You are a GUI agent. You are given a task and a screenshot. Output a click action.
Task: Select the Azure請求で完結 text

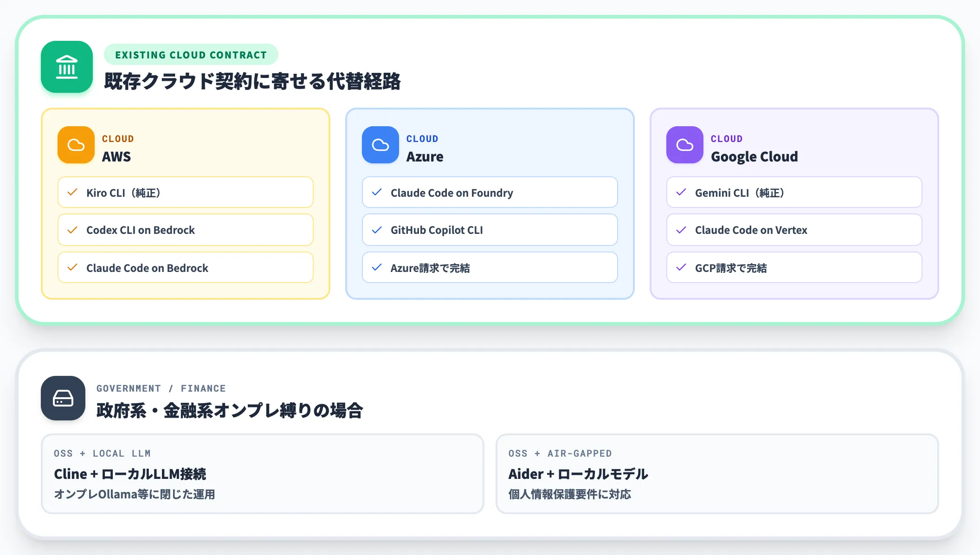tap(430, 268)
